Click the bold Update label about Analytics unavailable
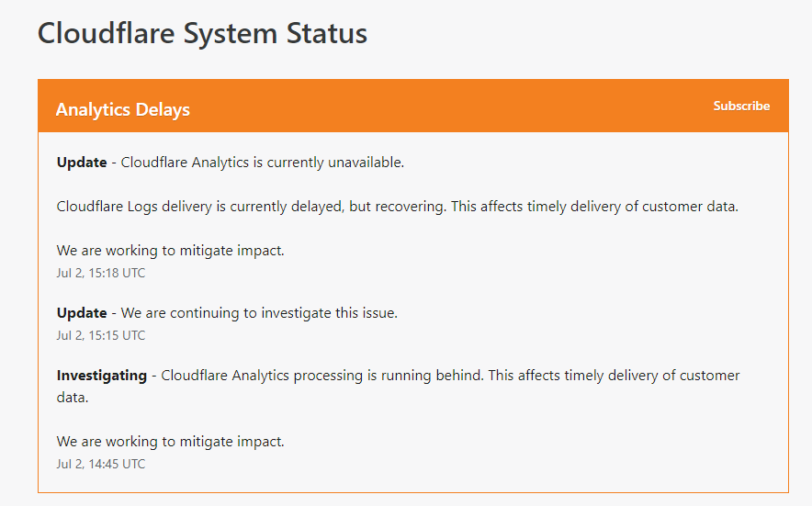 point(82,163)
